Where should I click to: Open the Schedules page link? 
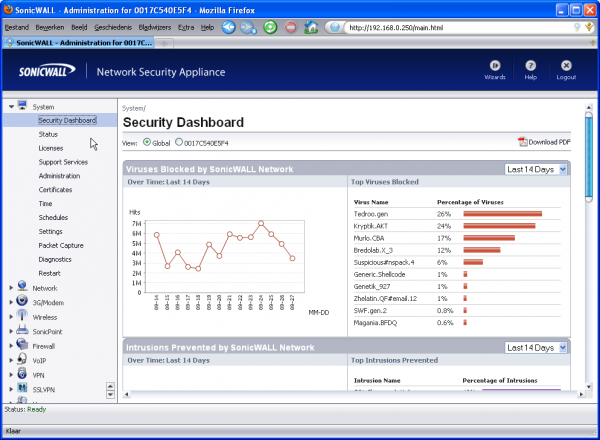pyautogui.click(x=53, y=217)
